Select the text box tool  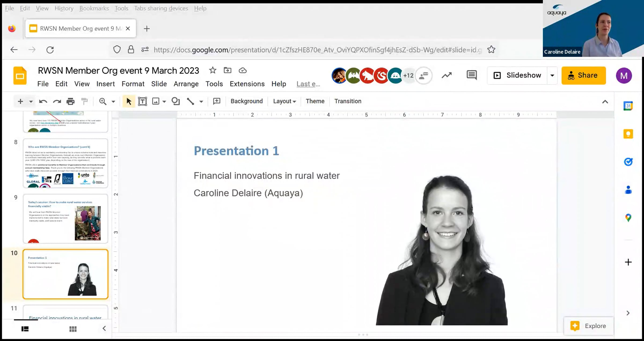point(142,101)
